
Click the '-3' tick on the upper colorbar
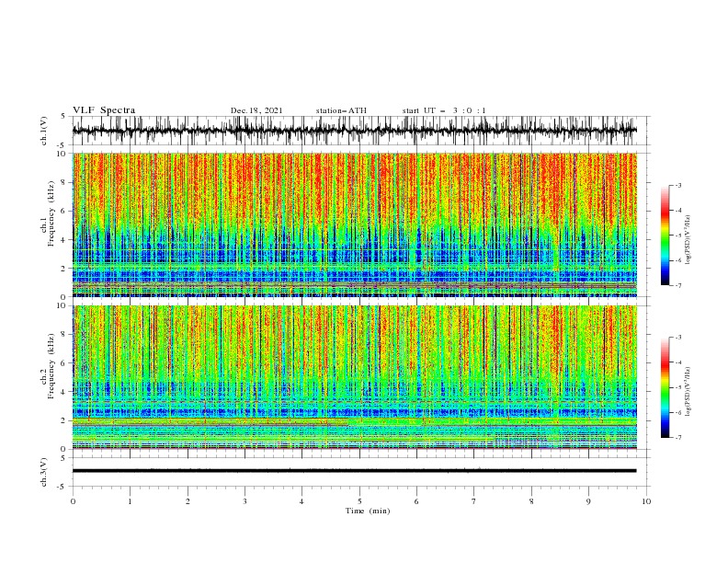point(678,185)
